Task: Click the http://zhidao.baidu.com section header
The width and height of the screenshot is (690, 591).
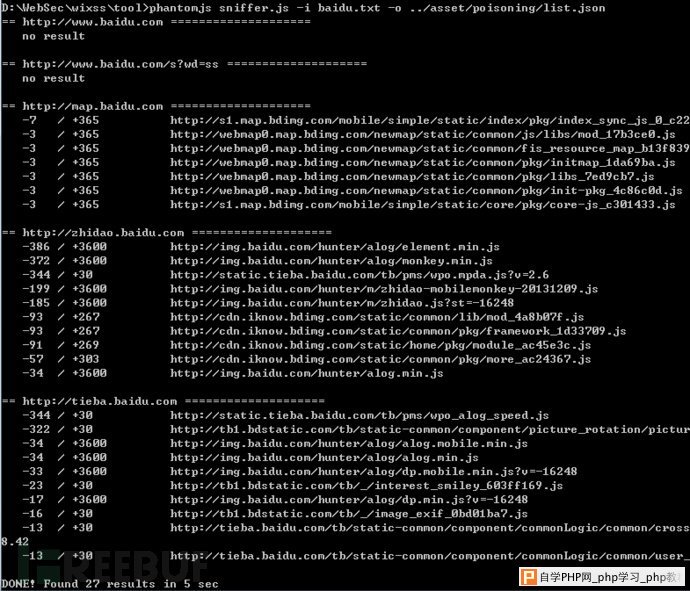Action: pyautogui.click(x=167, y=232)
